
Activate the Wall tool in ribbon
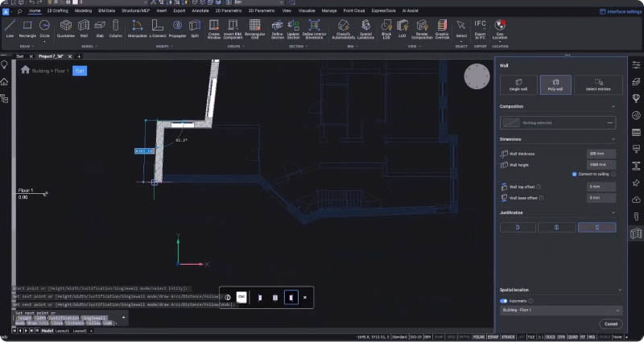click(x=84, y=29)
